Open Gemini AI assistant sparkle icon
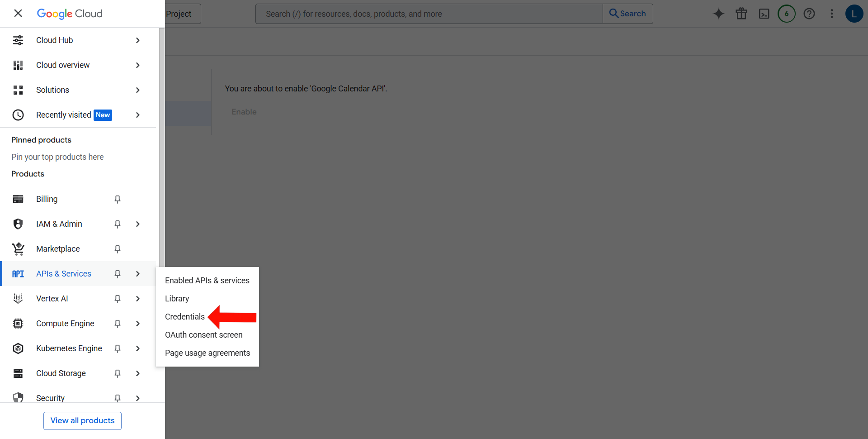This screenshot has height=439, width=868. point(719,14)
